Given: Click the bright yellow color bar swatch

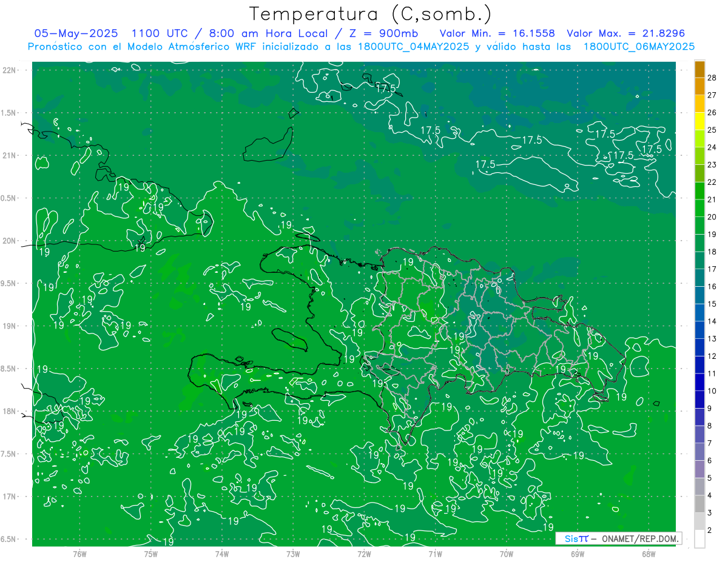Looking at the screenshot, I should point(699,121).
